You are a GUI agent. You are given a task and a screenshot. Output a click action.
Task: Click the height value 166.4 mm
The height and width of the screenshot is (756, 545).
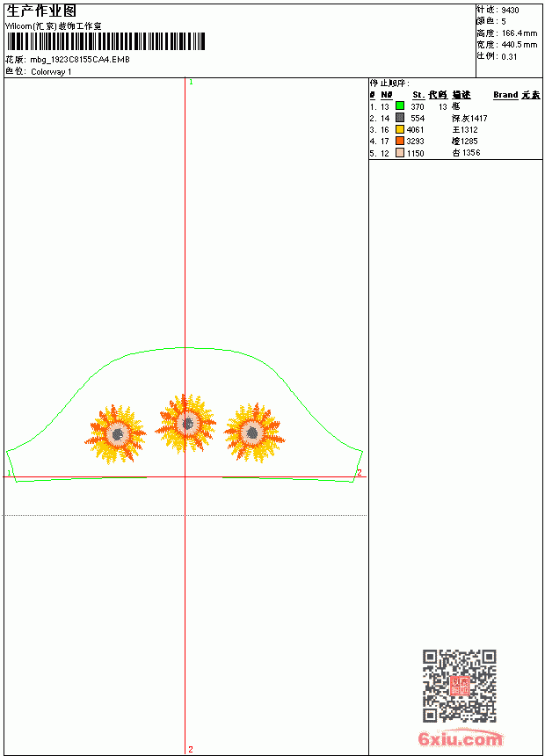520,33
